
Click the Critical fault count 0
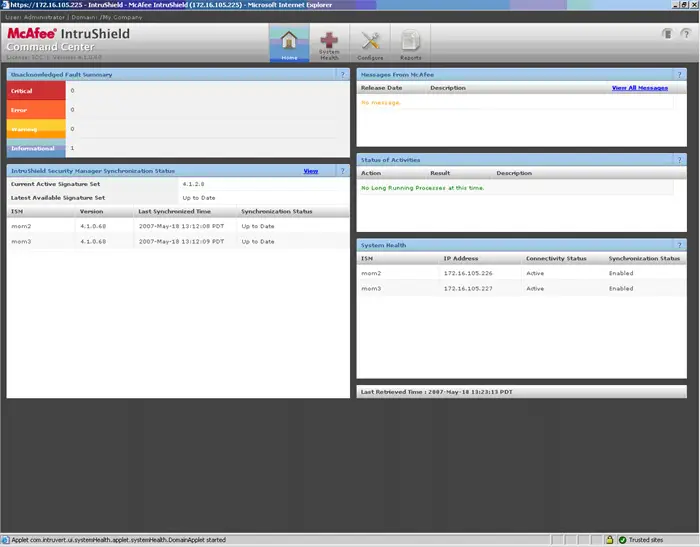(x=72, y=91)
